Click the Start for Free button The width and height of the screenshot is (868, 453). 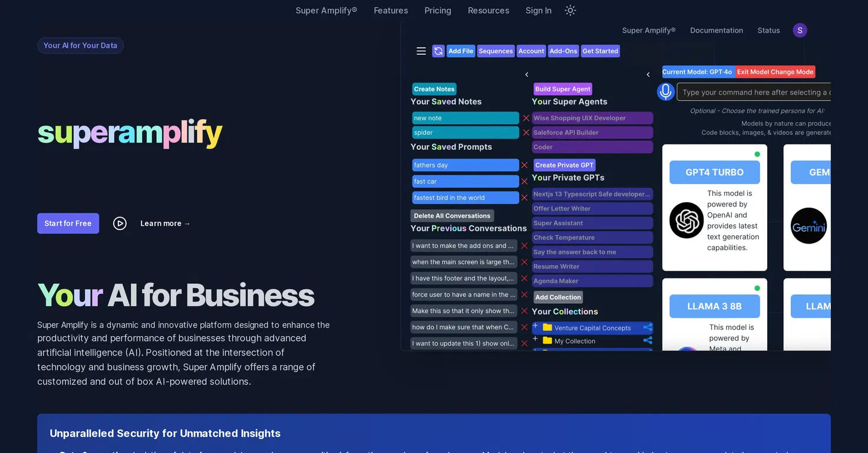tap(68, 224)
